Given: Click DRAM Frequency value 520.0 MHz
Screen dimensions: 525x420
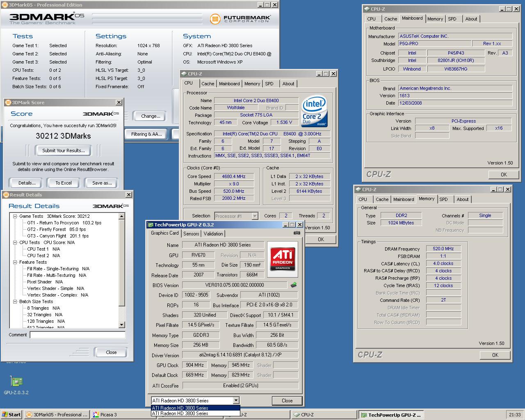Looking at the screenshot, I should 443,249.
